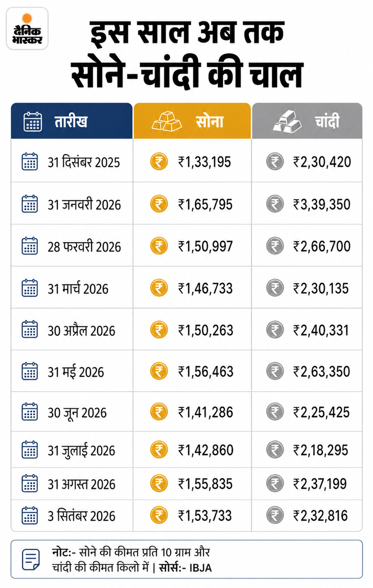Click the headline सोने-चांदी की चाल

pyautogui.click(x=187, y=74)
